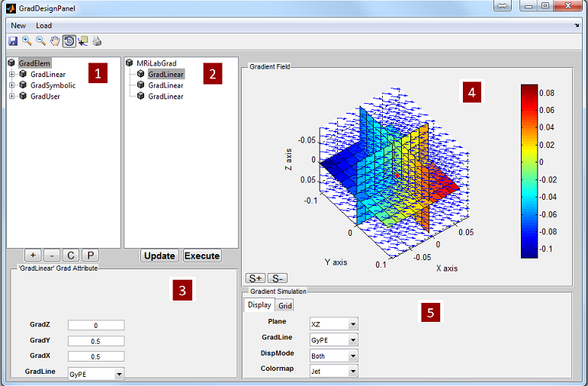588x386 pixels.
Task: Toggle the Rotate 3D tool
Action: tap(69, 41)
